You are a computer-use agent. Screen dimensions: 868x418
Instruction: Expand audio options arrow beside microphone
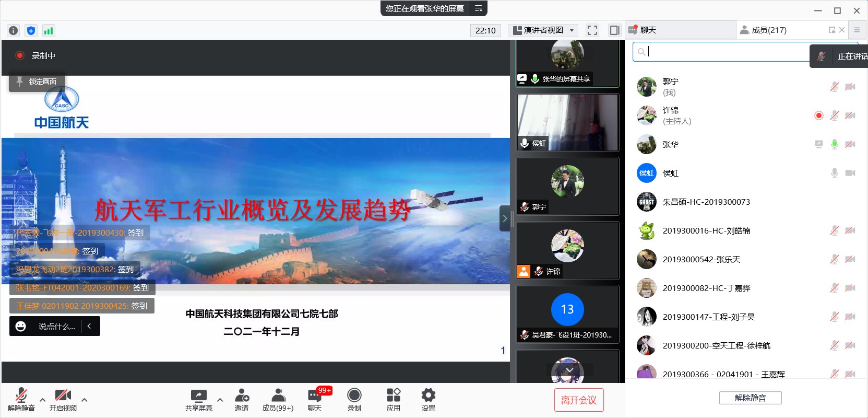pos(43,400)
